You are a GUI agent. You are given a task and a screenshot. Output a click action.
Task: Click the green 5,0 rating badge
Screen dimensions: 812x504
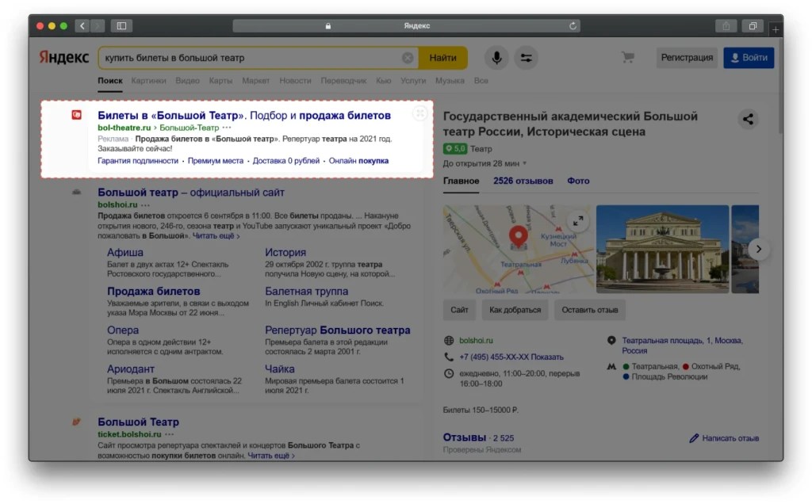pos(454,148)
